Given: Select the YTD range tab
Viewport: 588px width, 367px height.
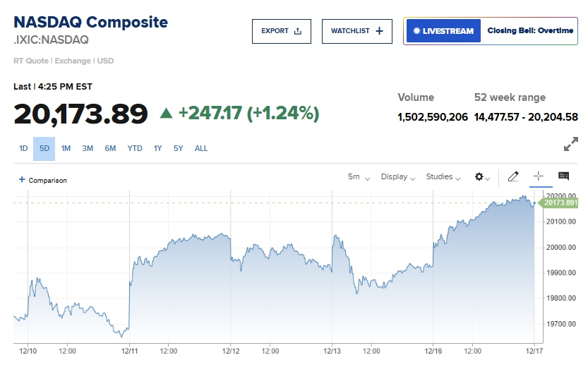Looking at the screenshot, I should [135, 148].
